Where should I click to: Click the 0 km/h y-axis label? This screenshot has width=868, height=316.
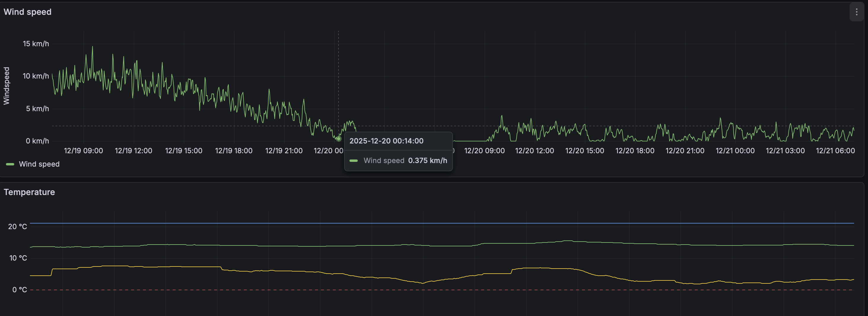click(37, 141)
